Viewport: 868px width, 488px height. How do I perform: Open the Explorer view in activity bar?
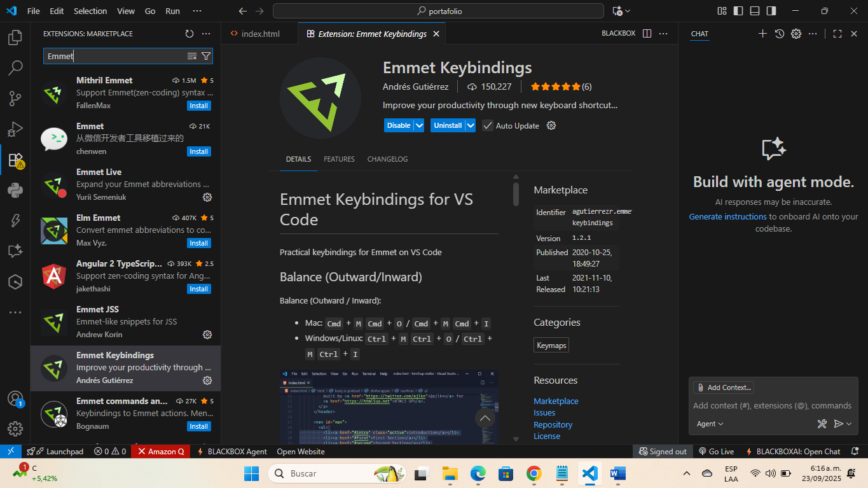point(15,38)
